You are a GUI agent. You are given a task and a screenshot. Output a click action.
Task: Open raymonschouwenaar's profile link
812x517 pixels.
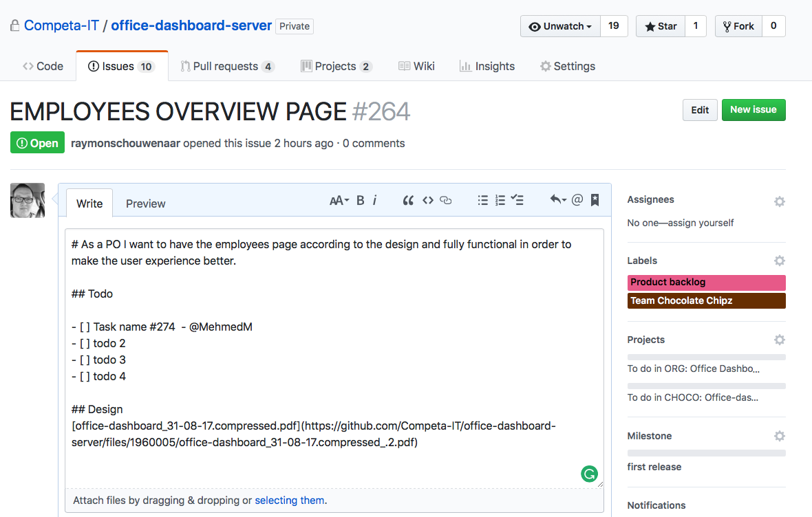125,144
